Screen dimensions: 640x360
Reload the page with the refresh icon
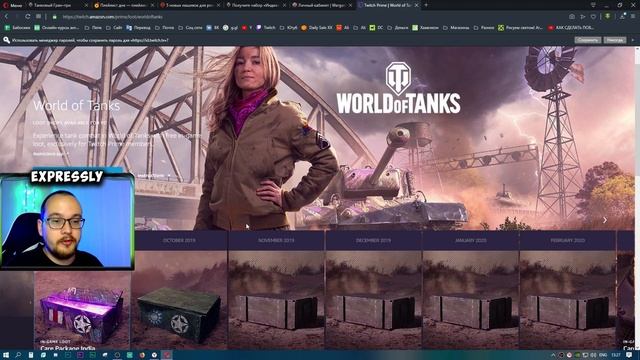pyautogui.click(x=27, y=17)
